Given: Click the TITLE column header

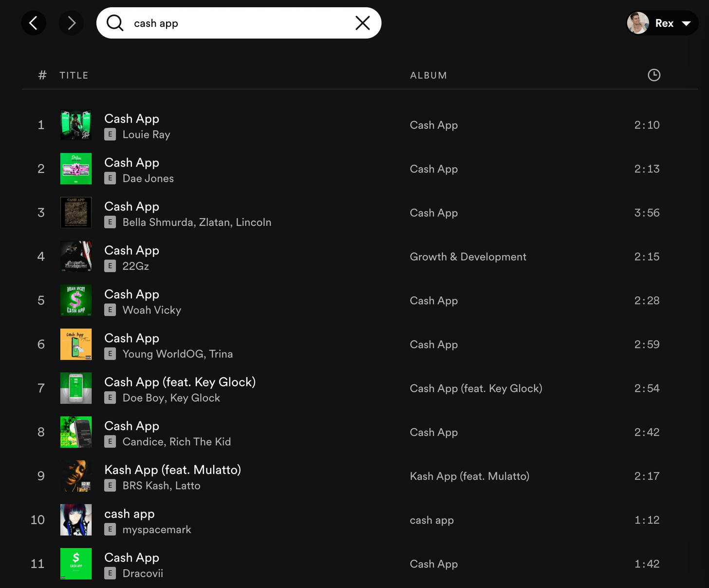Looking at the screenshot, I should pyautogui.click(x=74, y=76).
